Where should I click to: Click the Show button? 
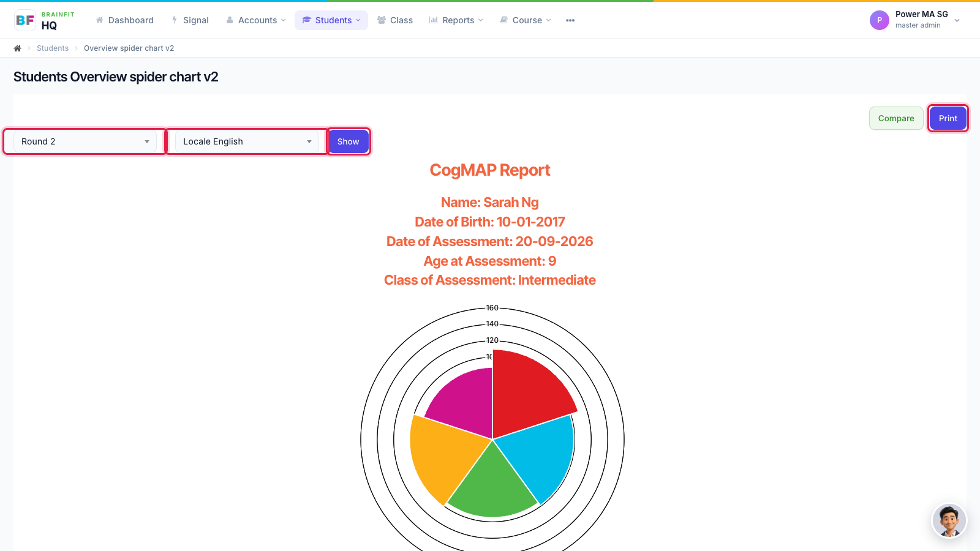tap(349, 141)
